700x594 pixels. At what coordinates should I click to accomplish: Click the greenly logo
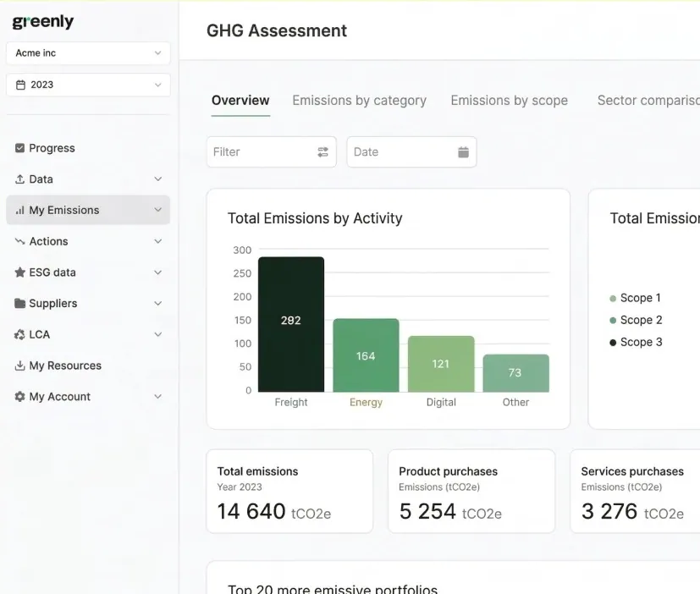43,21
